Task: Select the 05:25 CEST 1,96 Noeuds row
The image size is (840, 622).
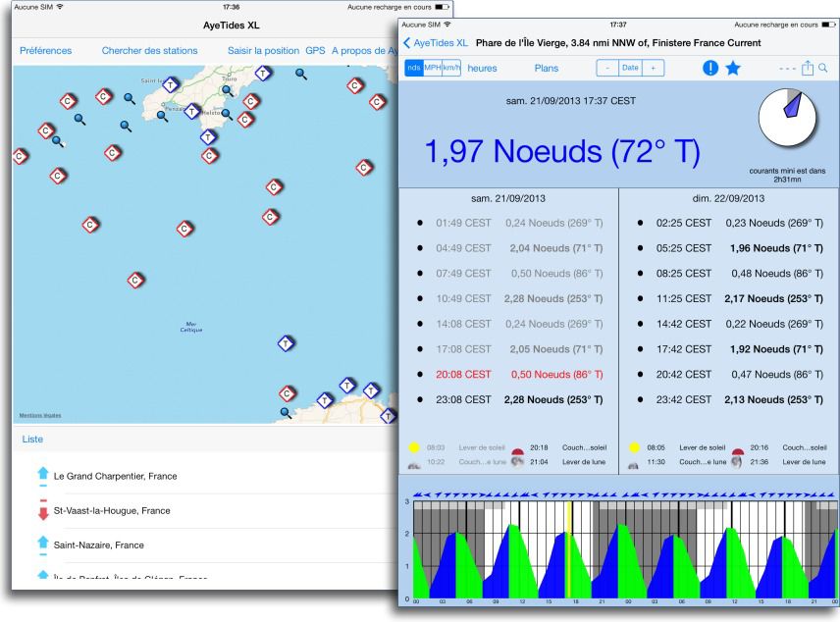Action: (x=730, y=248)
